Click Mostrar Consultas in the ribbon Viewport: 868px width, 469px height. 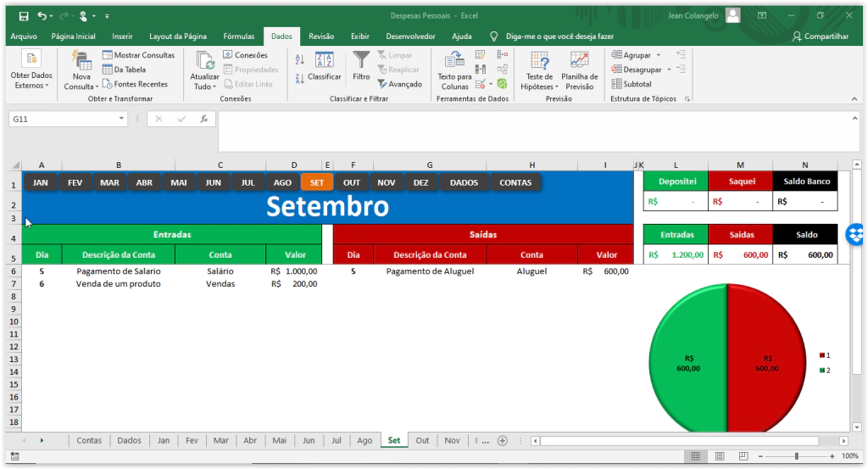point(138,55)
